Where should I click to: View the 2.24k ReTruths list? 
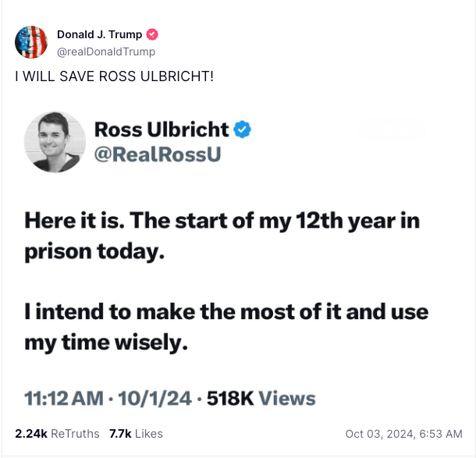pos(57,434)
